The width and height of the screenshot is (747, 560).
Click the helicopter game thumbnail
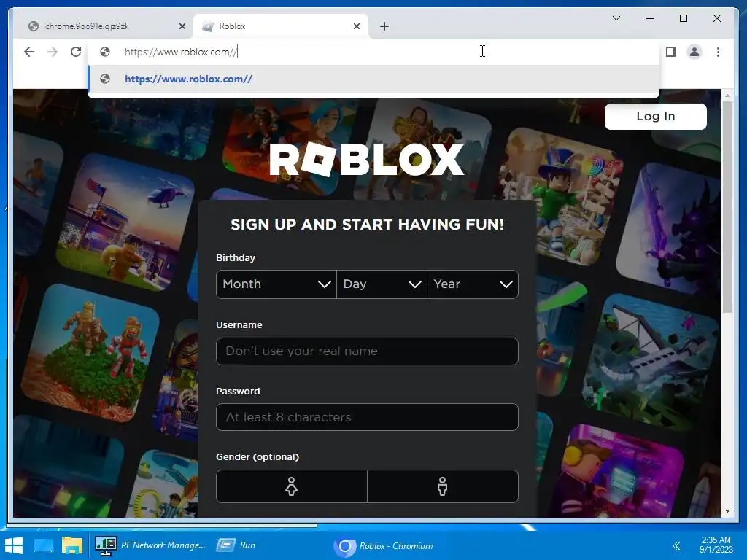coord(125,222)
